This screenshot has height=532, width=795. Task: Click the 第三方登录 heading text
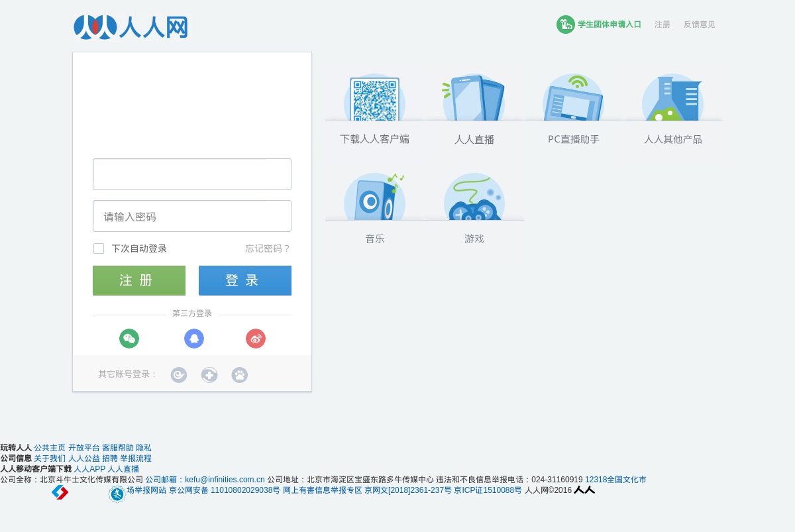point(192,313)
